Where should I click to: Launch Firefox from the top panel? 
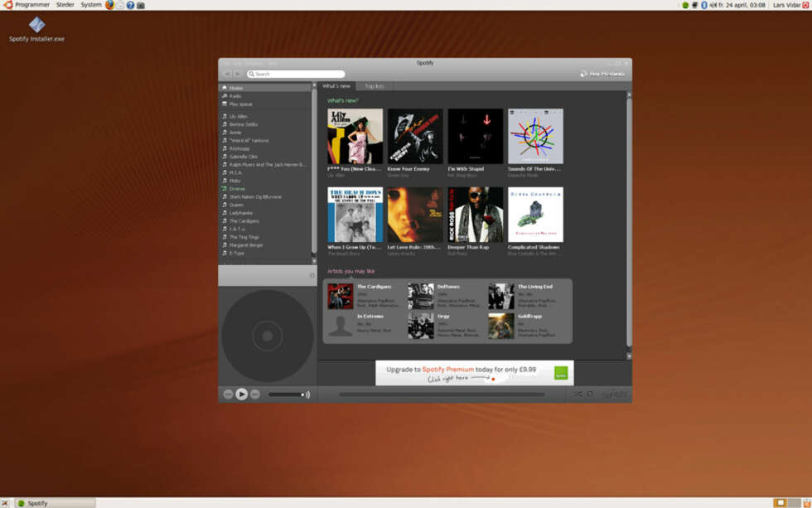click(109, 5)
